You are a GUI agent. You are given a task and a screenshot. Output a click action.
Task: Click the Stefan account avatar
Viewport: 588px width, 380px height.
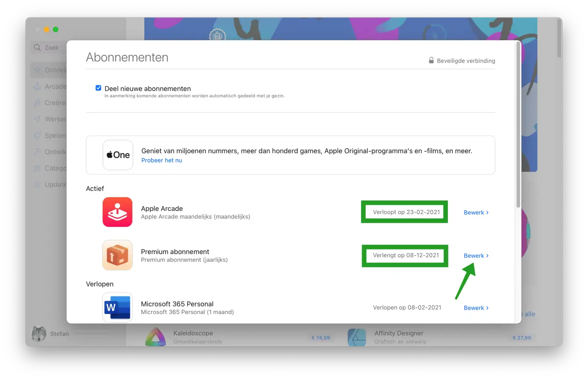click(x=39, y=334)
